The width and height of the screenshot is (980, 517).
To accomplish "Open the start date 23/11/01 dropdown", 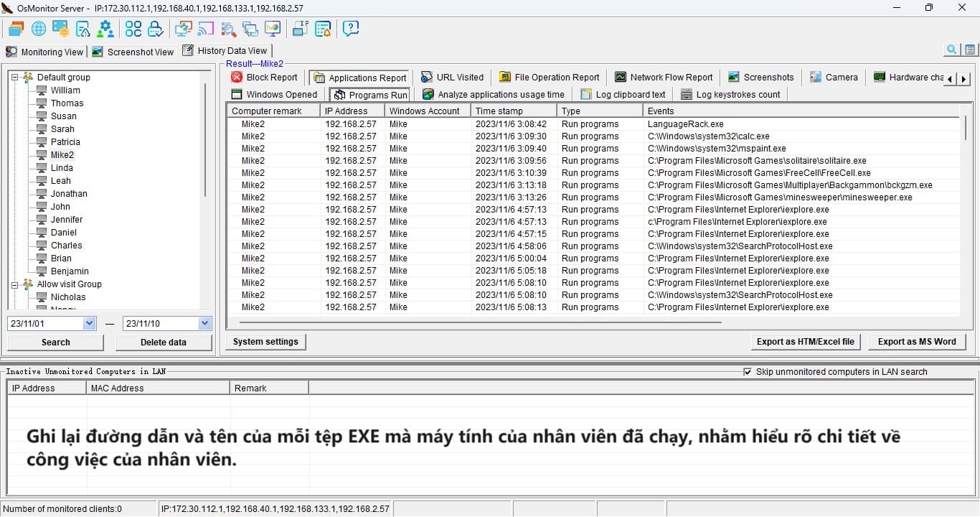I will point(90,324).
